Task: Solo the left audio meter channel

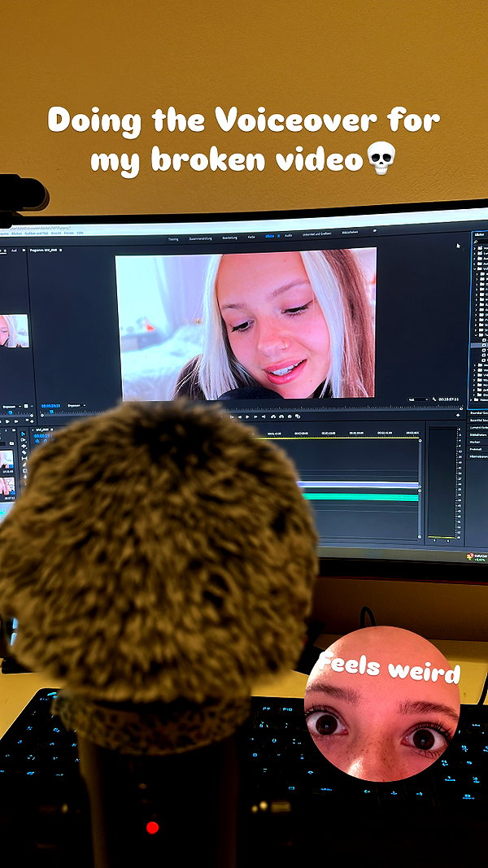Action: coord(435,540)
